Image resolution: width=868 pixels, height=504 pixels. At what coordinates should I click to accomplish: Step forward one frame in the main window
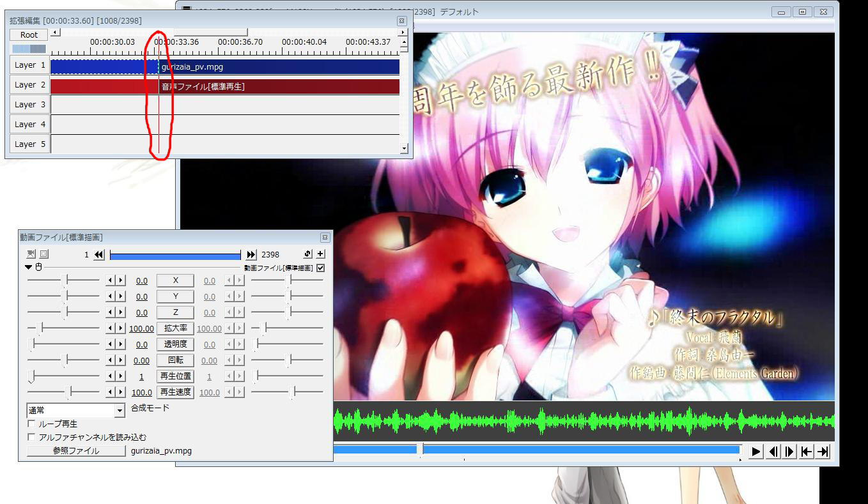(x=790, y=452)
